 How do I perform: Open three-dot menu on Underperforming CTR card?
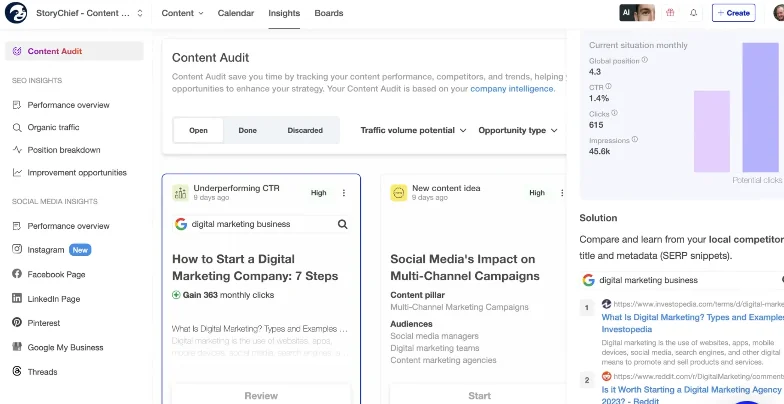click(x=344, y=193)
